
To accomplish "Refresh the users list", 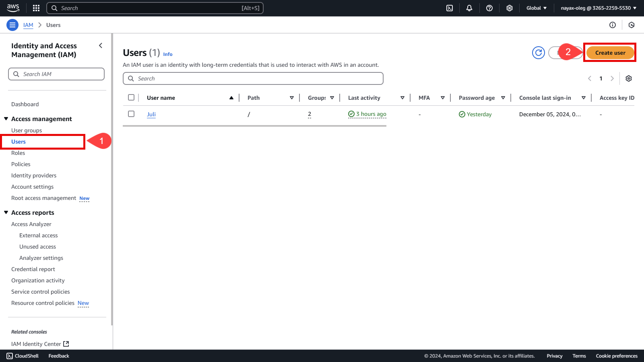I will (539, 53).
